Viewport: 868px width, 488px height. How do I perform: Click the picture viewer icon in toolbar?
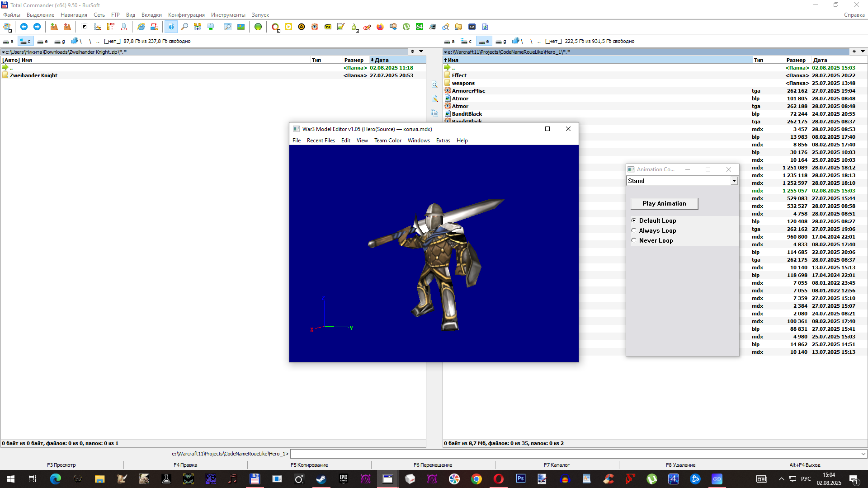pyautogui.click(x=241, y=27)
